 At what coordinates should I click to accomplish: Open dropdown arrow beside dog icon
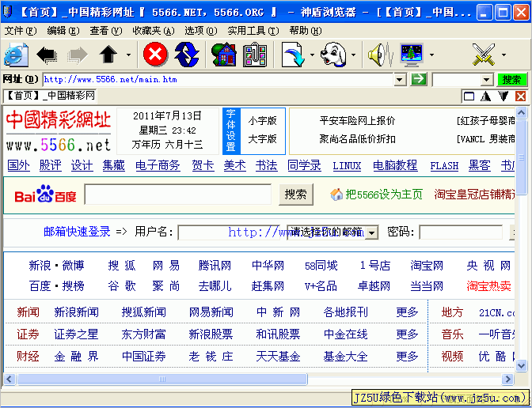(x=354, y=55)
